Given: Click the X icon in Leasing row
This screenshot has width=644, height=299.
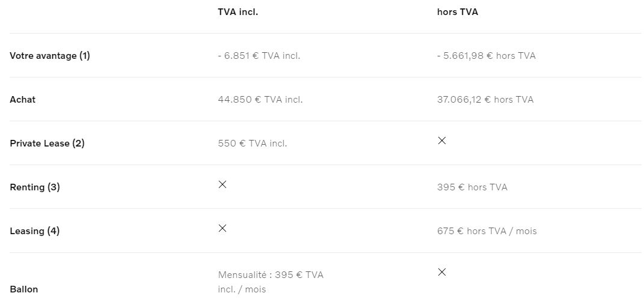Looking at the screenshot, I should (222, 228).
